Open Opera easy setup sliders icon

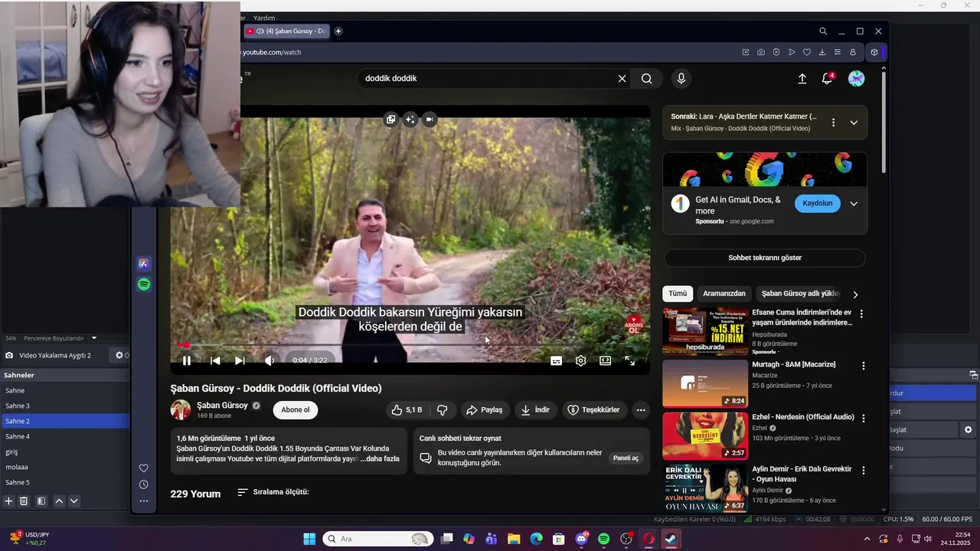coord(838,52)
